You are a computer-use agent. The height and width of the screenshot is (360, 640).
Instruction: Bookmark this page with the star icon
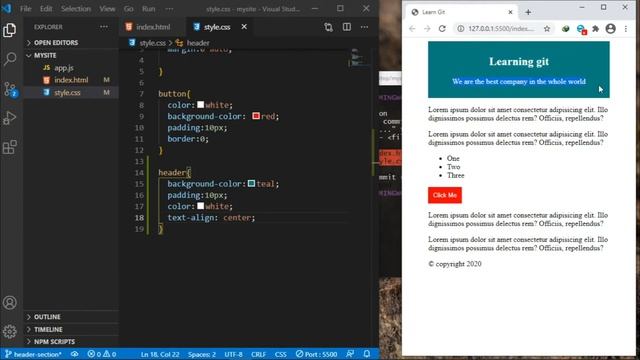(x=547, y=29)
